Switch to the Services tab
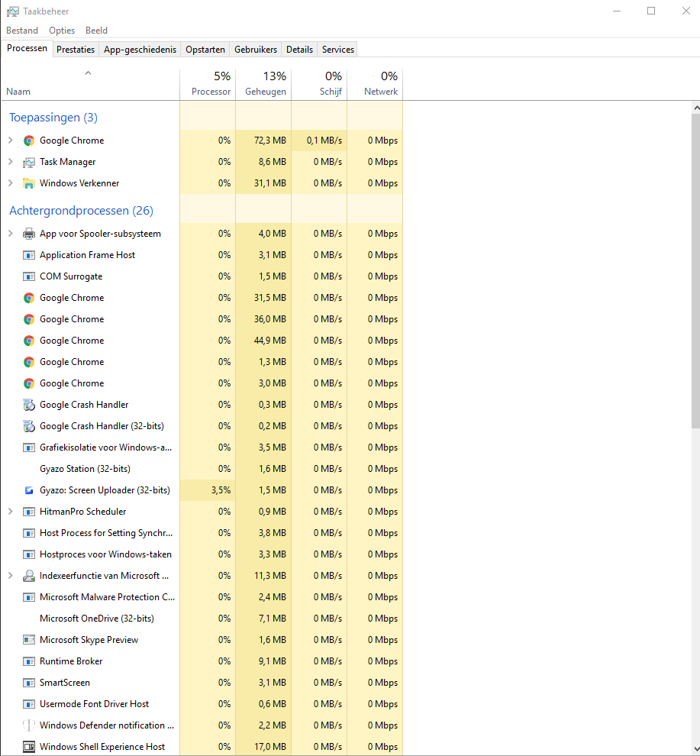 pyautogui.click(x=338, y=49)
